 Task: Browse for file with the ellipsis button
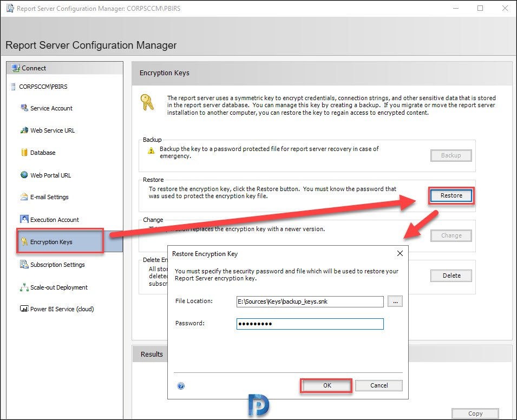tap(395, 301)
